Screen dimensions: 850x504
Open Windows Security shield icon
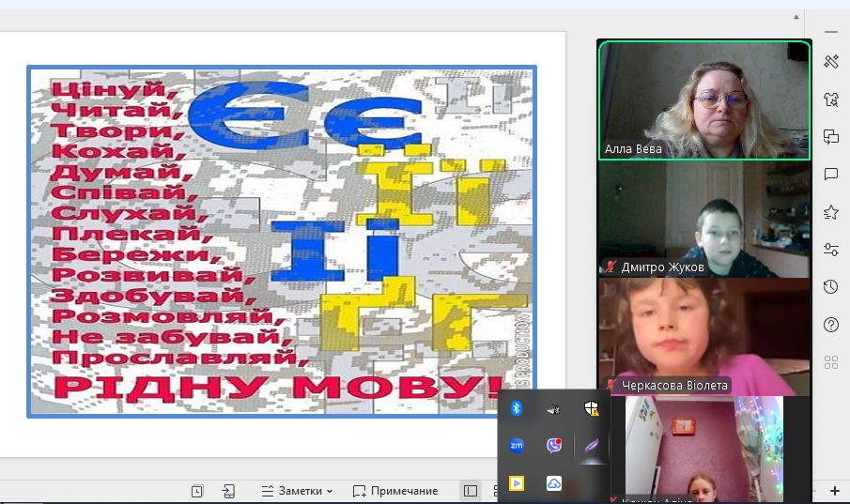click(x=591, y=408)
